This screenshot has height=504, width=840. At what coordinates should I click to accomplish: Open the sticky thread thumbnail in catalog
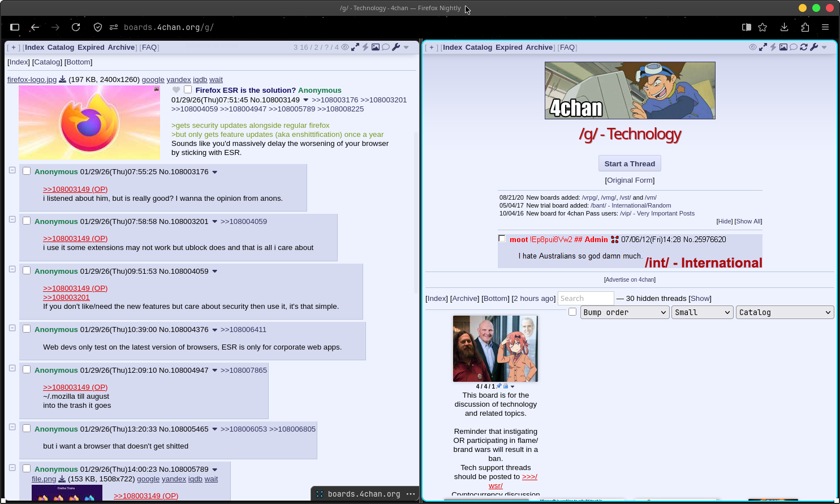click(495, 348)
